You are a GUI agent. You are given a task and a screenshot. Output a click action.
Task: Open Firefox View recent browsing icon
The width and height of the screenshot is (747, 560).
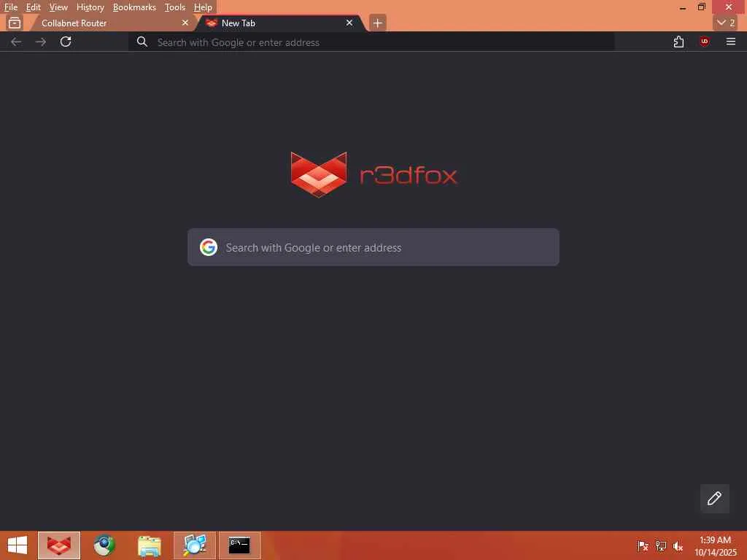tap(15, 23)
